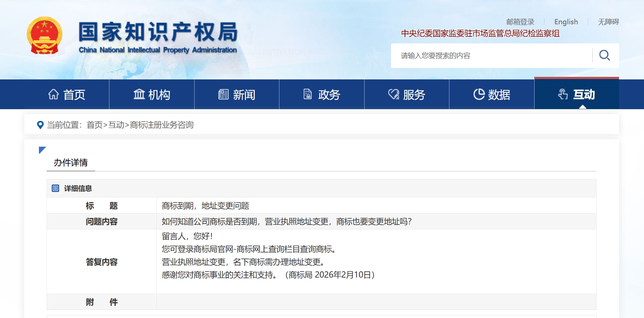Image resolution: width=644 pixels, height=318 pixels.
Task: Click the 详细信息 list icon
Action: [x=55, y=188]
